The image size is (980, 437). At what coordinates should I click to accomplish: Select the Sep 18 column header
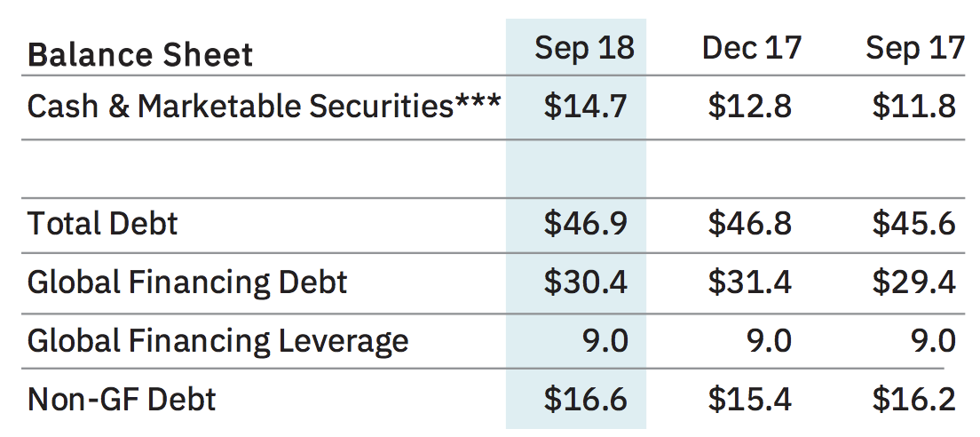(x=584, y=49)
